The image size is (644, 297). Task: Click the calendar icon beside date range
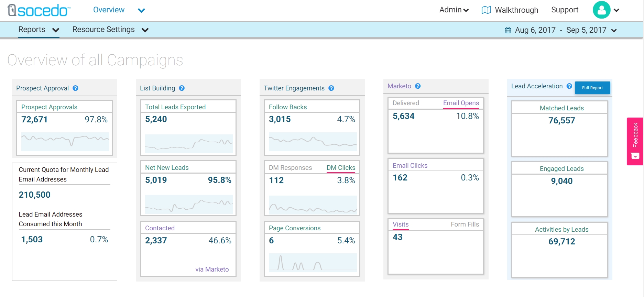coord(508,30)
